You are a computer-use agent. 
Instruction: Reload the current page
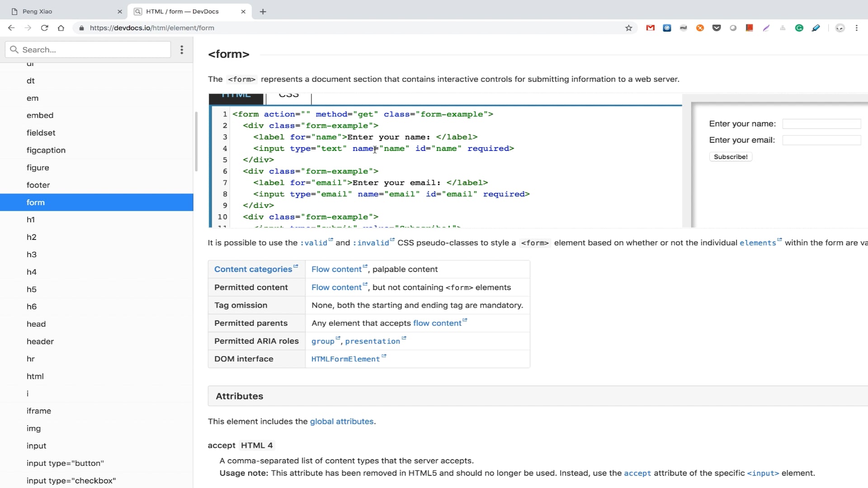click(44, 28)
